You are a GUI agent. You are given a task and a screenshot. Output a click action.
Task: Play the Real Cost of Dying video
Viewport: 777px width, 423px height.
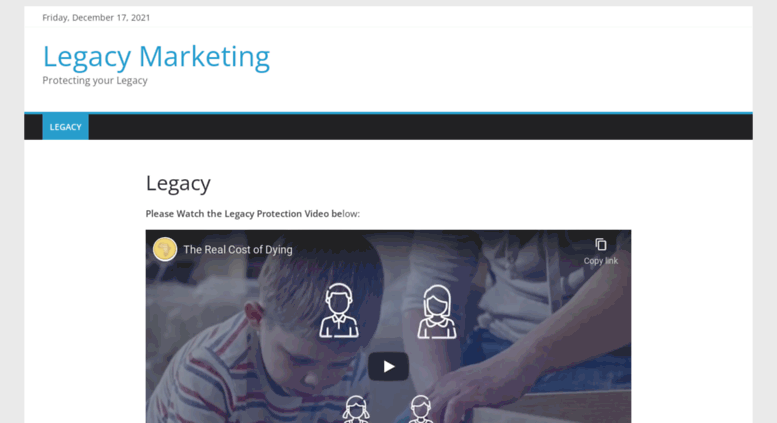[388, 367]
